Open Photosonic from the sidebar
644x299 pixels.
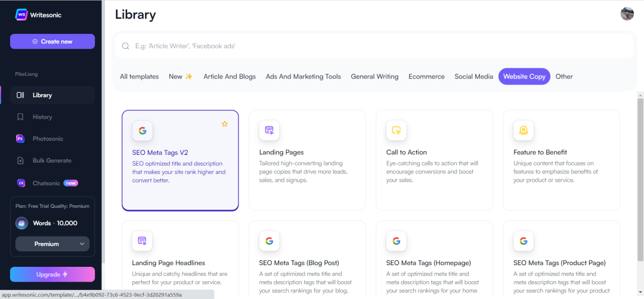[x=48, y=139]
